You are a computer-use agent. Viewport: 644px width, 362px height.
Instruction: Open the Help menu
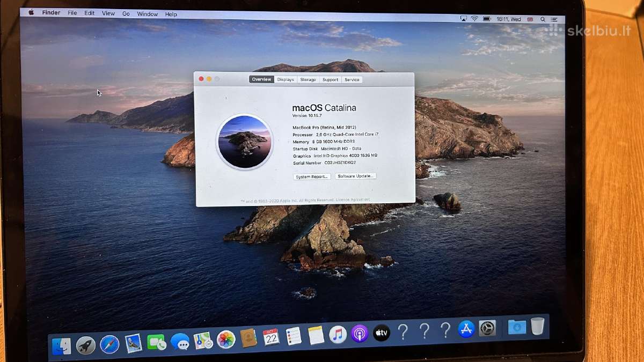[x=171, y=14]
